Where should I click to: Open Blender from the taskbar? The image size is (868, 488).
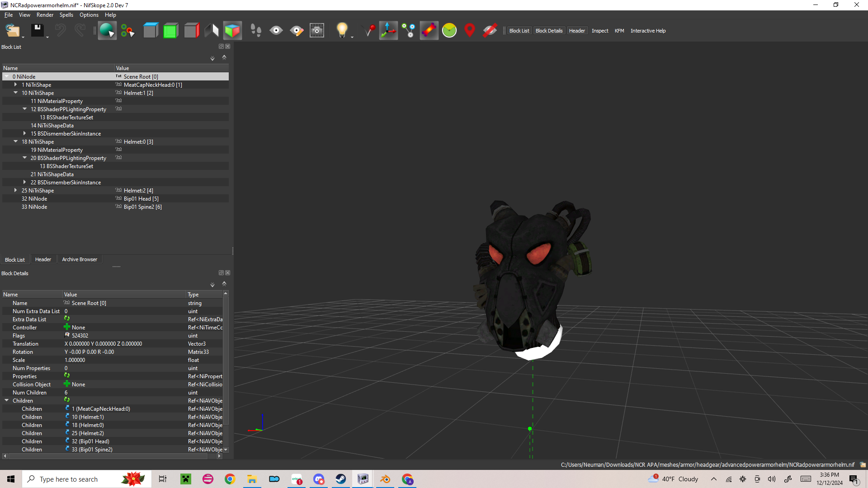coord(385,479)
